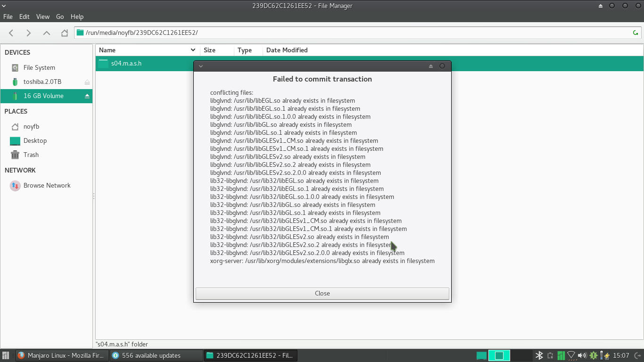The height and width of the screenshot is (362, 644).
Task: Open volume control tray icon
Action: (582, 355)
